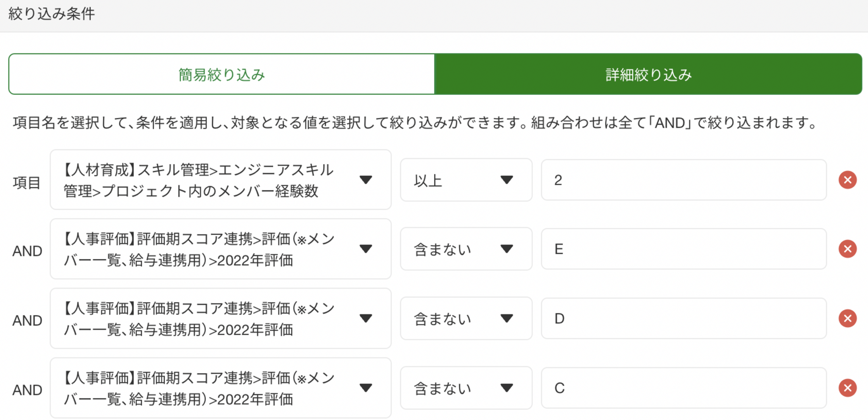Open 含まない operator dropdown for value E

(466, 249)
